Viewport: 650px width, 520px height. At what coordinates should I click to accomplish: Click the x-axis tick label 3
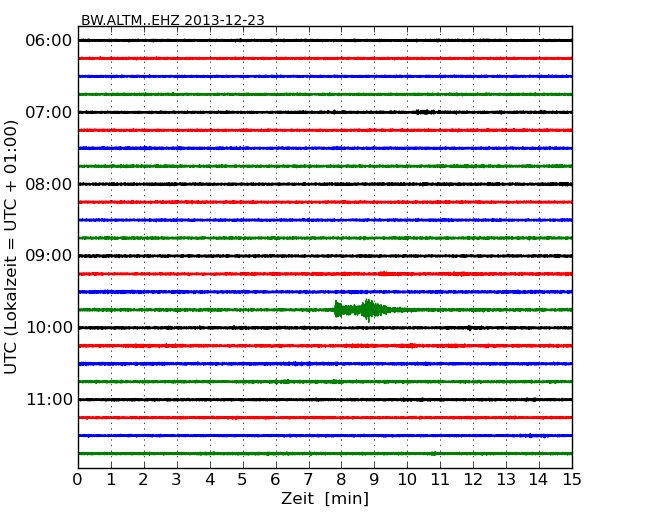177,479
